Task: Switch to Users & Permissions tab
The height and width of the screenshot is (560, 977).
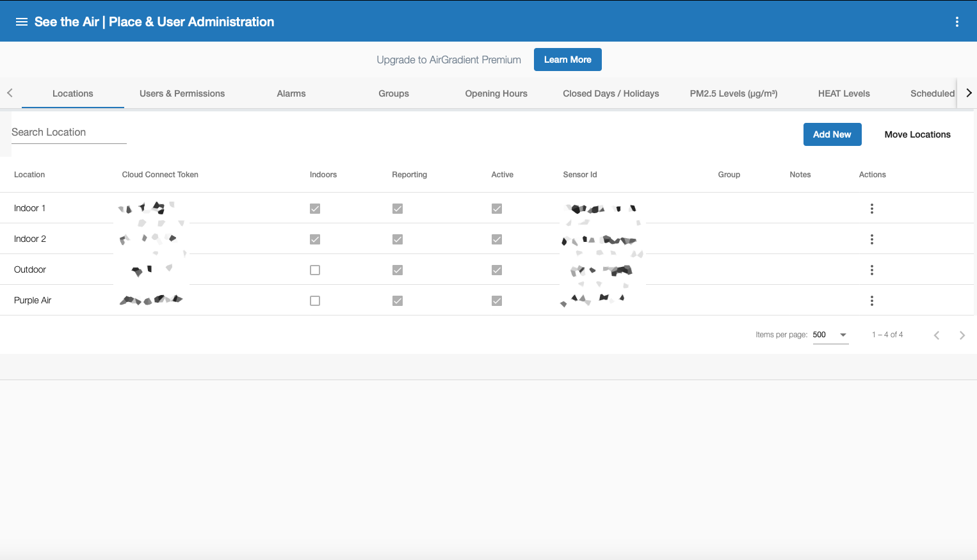Action: point(182,93)
